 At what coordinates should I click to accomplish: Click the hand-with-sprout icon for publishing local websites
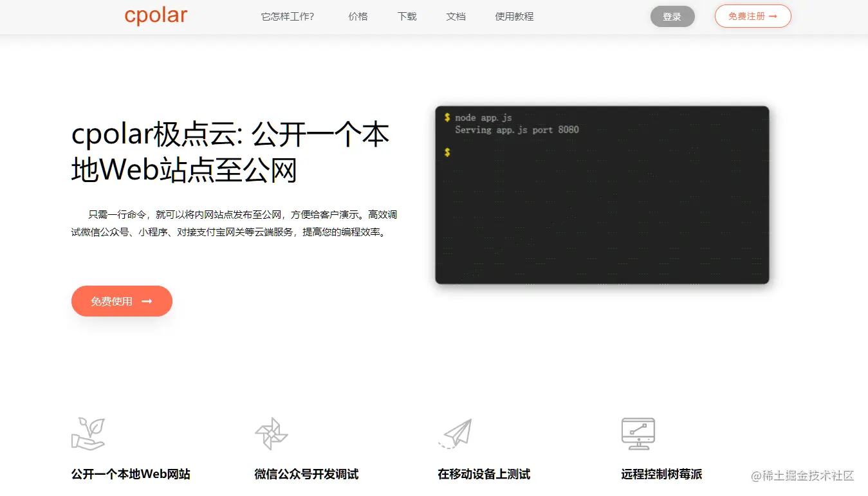click(x=88, y=434)
